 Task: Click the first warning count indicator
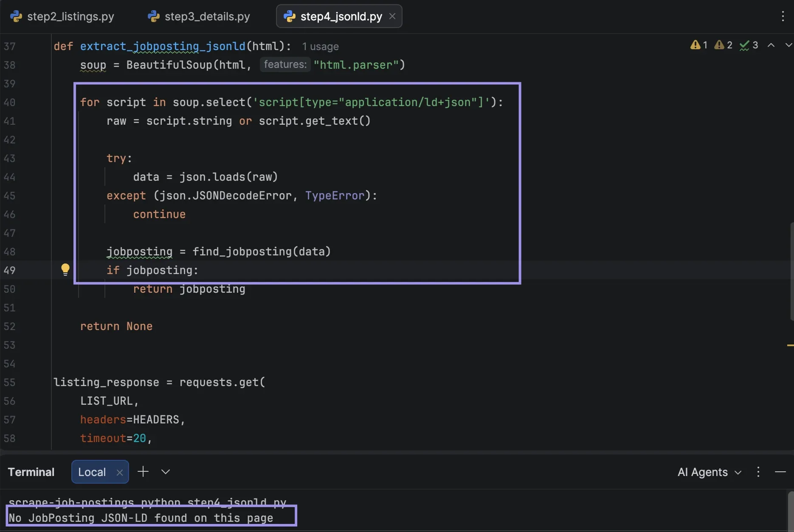[699, 45]
